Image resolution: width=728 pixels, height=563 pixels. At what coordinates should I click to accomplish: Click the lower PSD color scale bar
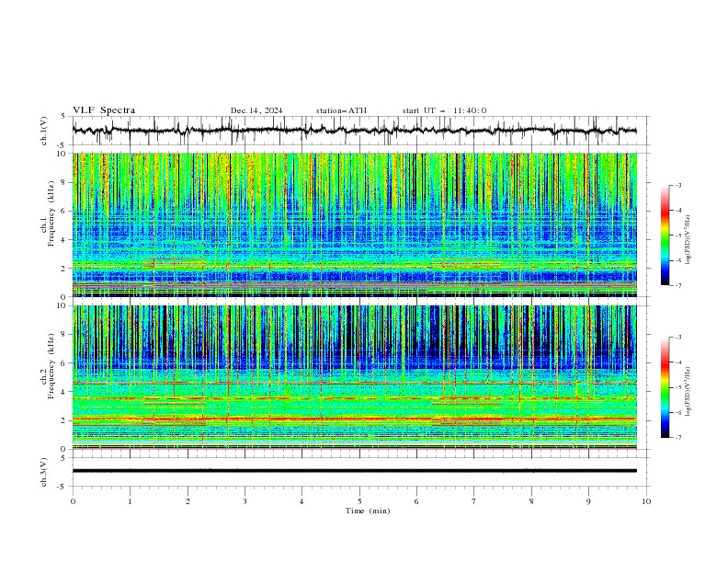pyautogui.click(x=665, y=387)
